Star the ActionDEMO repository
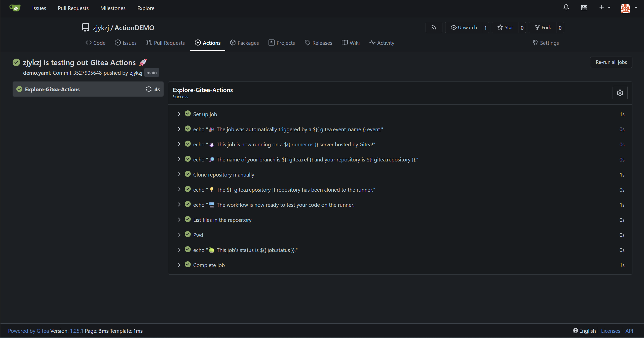 coord(505,28)
